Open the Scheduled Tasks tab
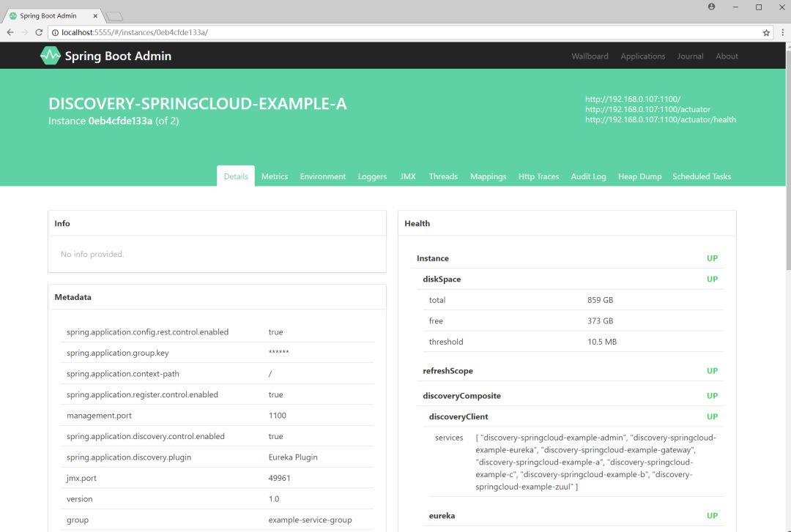This screenshot has height=532, width=791. [701, 176]
